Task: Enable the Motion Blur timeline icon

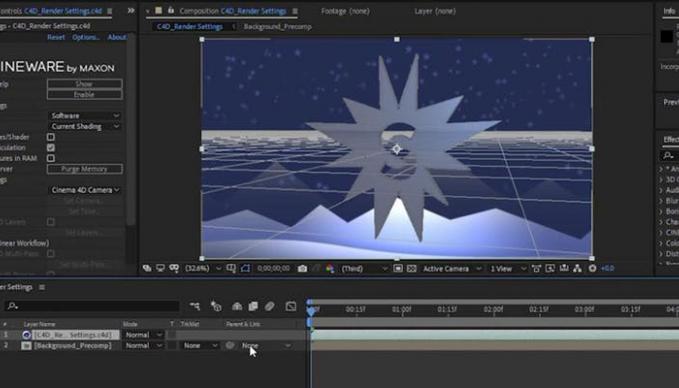Action: point(270,306)
